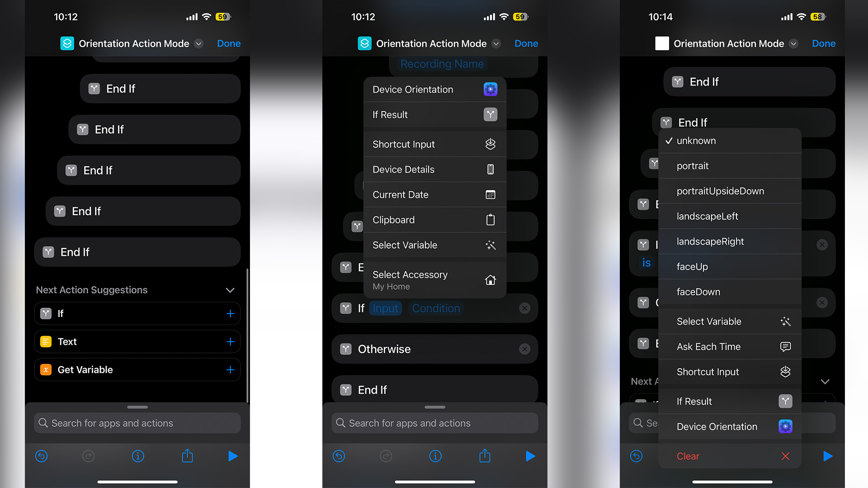Click the Shortcut Input icon in menu
This screenshot has width=868, height=488.
pos(490,144)
